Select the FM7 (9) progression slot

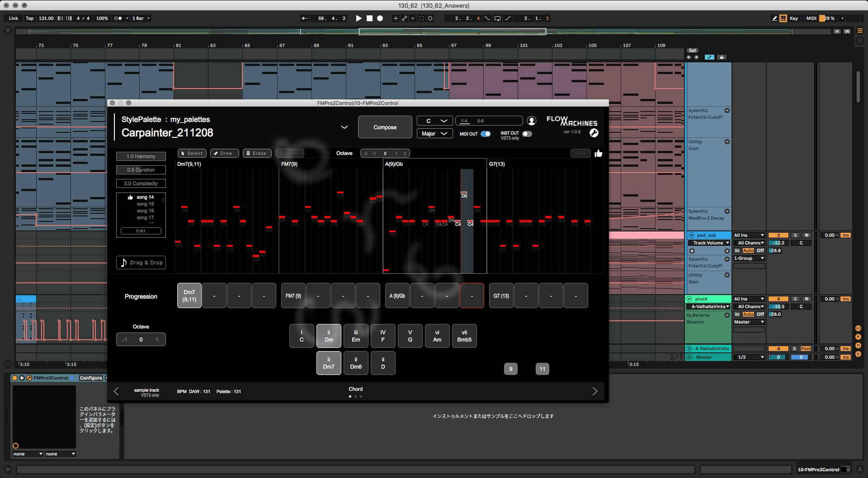coord(293,296)
